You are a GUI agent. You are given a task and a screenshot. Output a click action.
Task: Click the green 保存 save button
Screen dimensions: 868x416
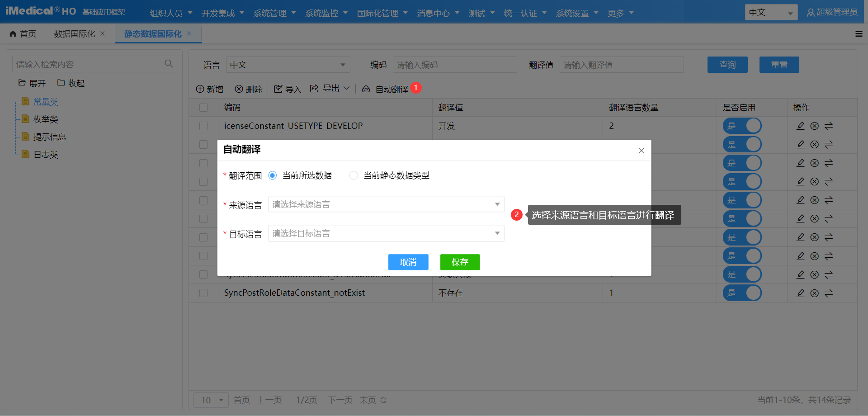(460, 262)
